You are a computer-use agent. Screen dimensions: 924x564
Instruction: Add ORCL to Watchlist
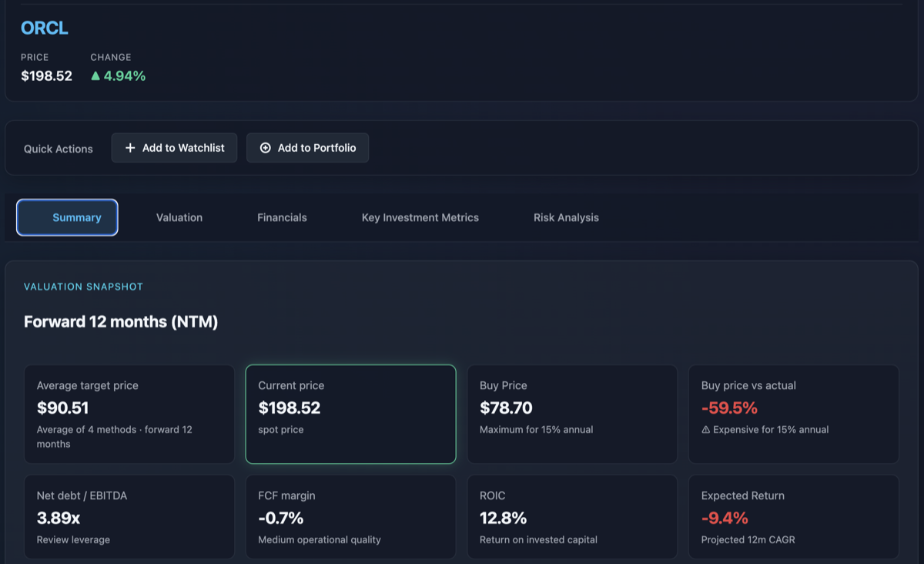click(174, 147)
